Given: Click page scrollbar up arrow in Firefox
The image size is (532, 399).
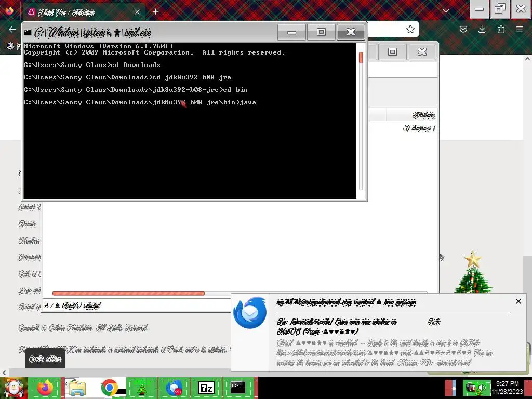Looking at the screenshot, I should tap(528, 59).
